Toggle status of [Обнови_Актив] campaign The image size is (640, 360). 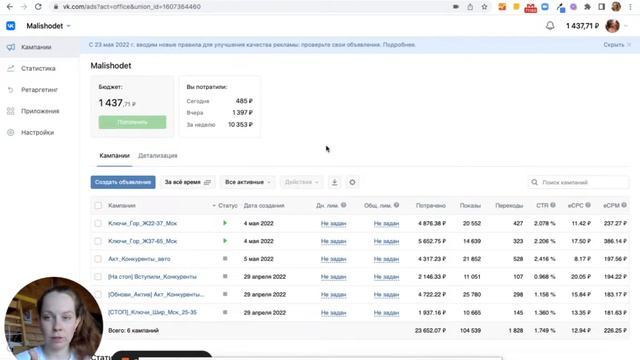point(225,294)
